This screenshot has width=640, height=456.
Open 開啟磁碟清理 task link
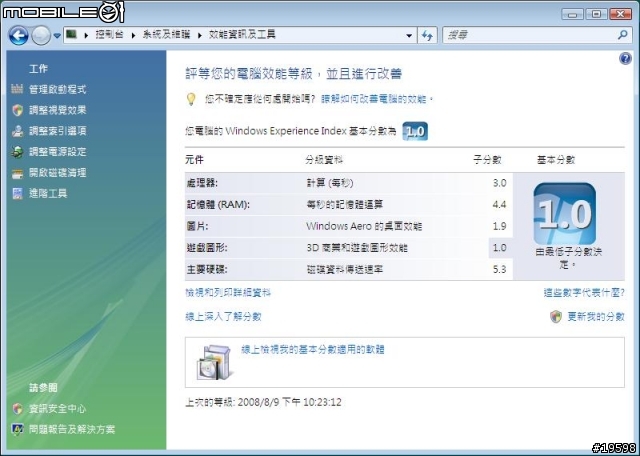[58, 173]
